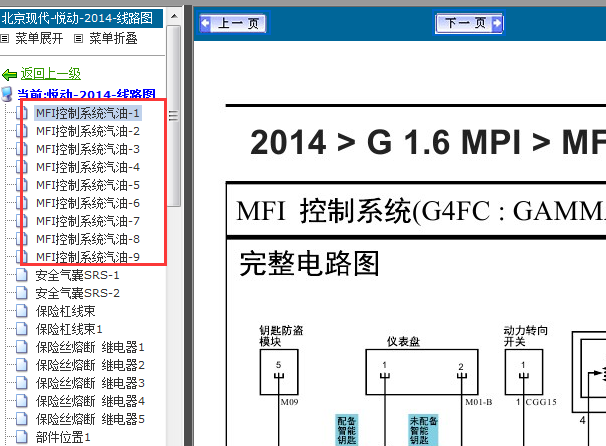This screenshot has height=446, width=606.
Task: Open 保险丝熔断 继电器2 page
Action: pyautogui.click(x=90, y=365)
